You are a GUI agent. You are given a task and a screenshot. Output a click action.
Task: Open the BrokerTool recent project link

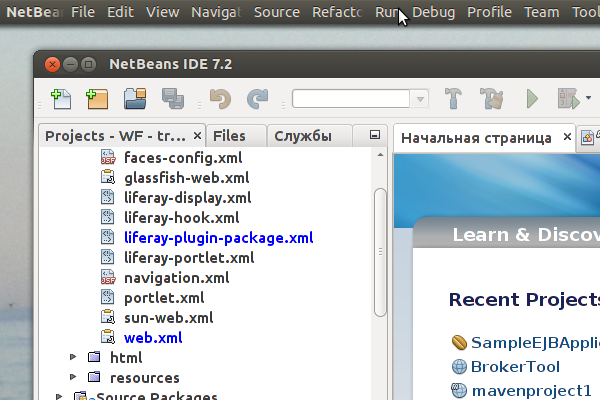coord(515,367)
